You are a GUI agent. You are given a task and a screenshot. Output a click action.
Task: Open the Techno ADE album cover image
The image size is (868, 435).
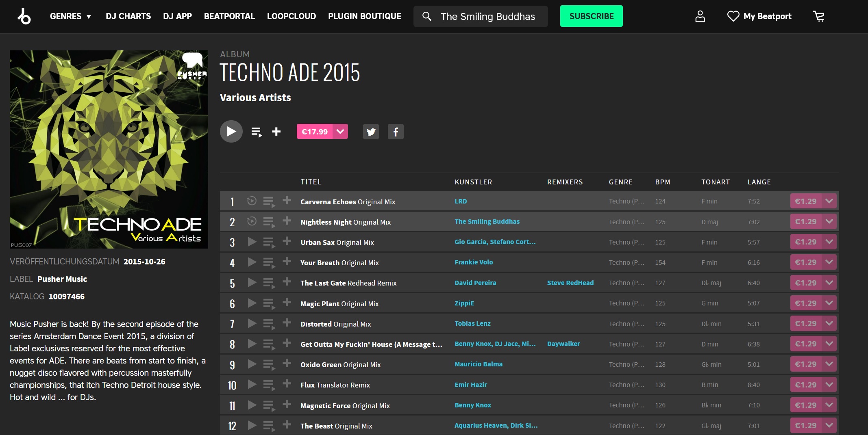tap(109, 149)
